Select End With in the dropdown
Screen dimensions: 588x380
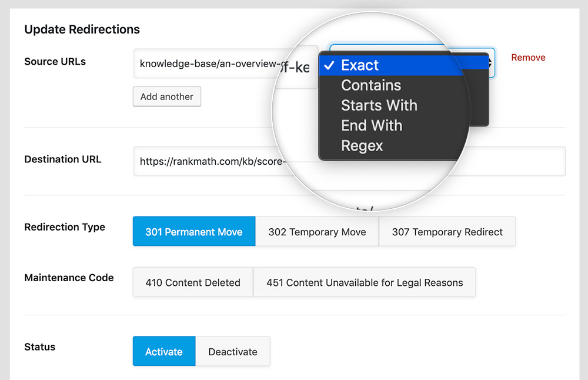click(x=371, y=125)
